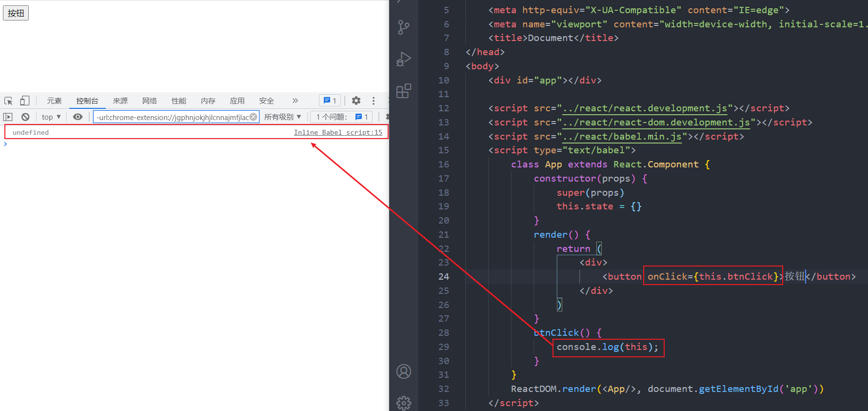This screenshot has height=411, width=868.
Task: Switch to the 控制台 tab
Action: pyautogui.click(x=87, y=101)
